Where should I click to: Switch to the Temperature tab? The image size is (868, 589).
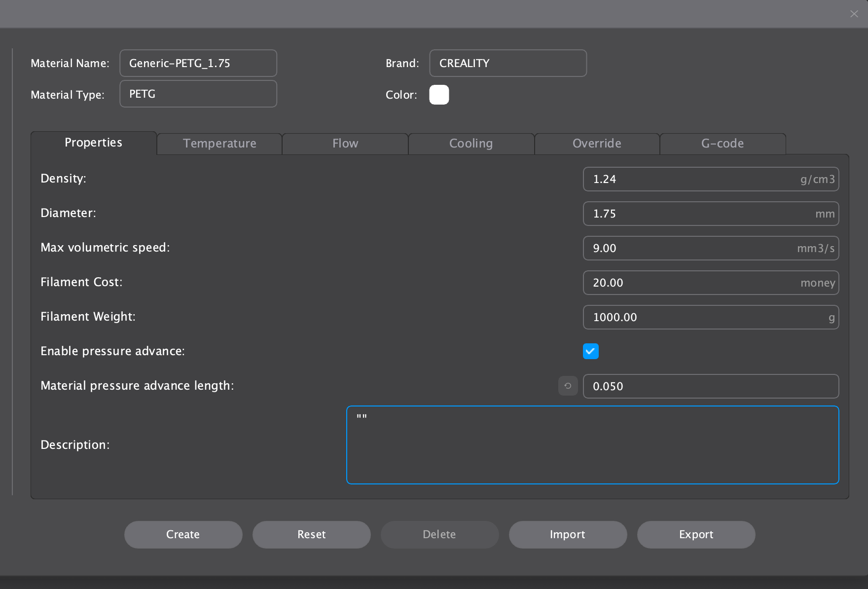[219, 144]
